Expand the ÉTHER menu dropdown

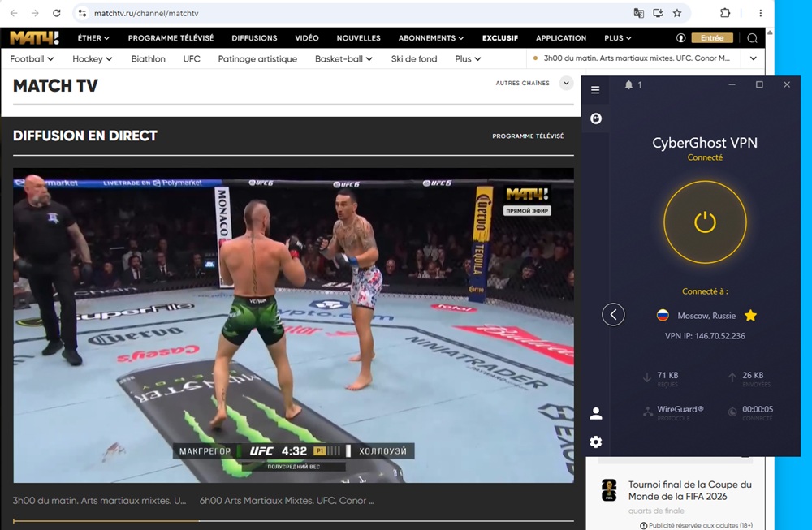[x=93, y=38]
